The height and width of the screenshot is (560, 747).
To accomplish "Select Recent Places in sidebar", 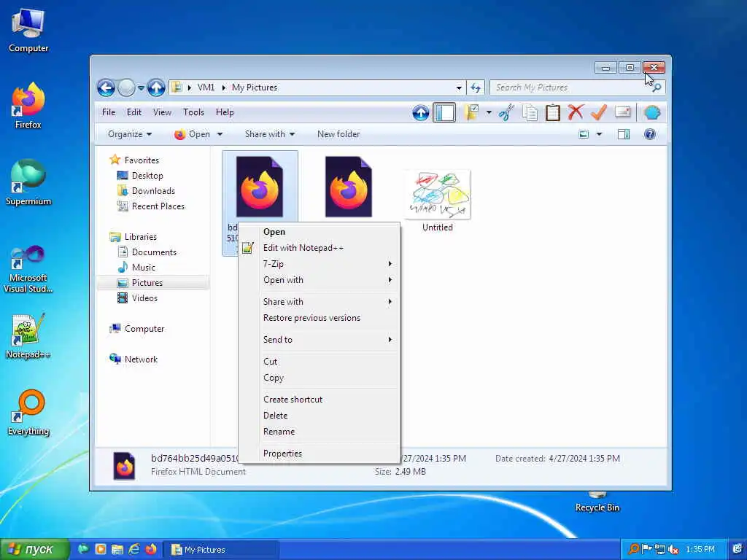I will point(158,206).
